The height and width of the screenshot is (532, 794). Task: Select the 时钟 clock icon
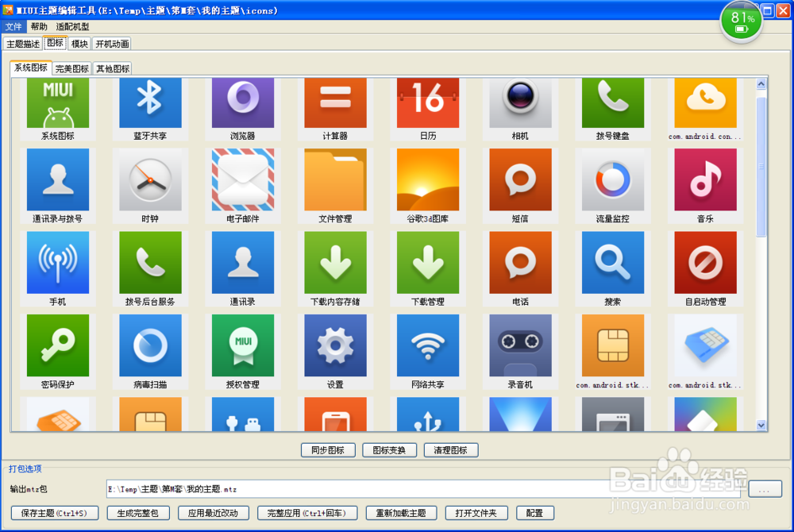pyautogui.click(x=150, y=179)
